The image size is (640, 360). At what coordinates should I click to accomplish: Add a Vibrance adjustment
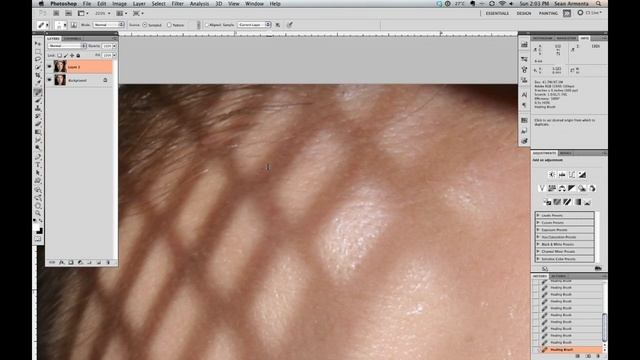coord(542,188)
